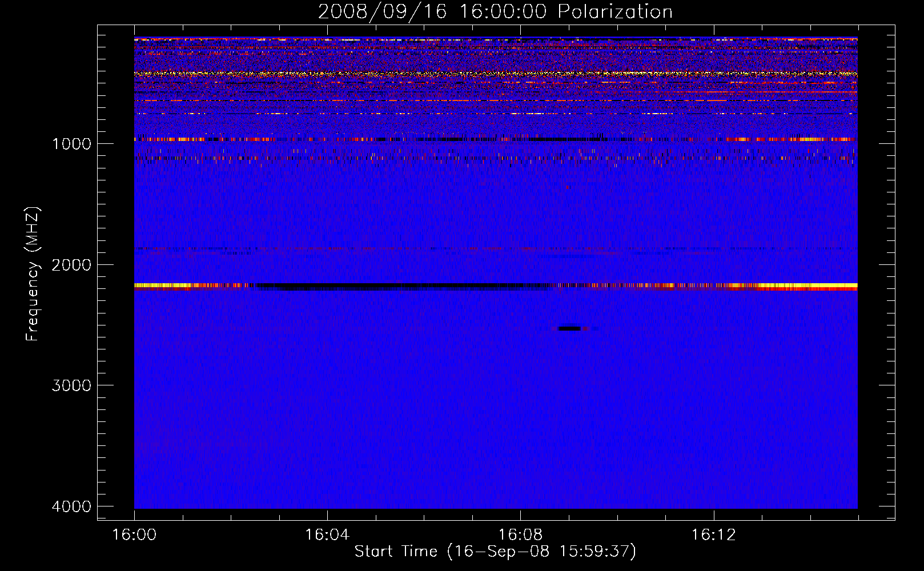Click the 1000 frequency tick label

71,144
